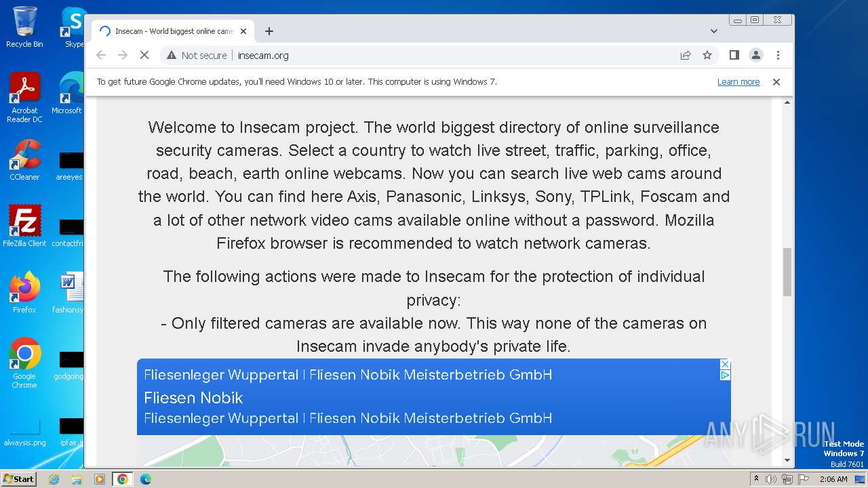Open Internet Explorer from taskbar
Screen dimensions: 868x488
pyautogui.click(x=54, y=479)
